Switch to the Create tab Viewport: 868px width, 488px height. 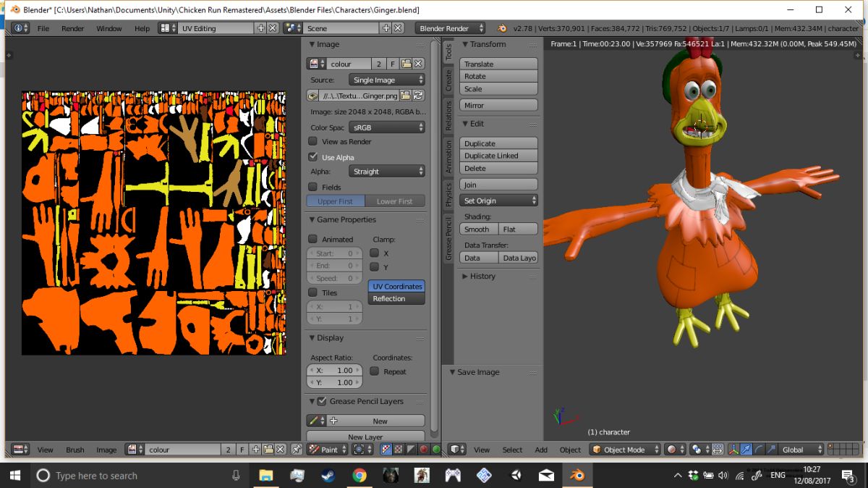tap(448, 80)
